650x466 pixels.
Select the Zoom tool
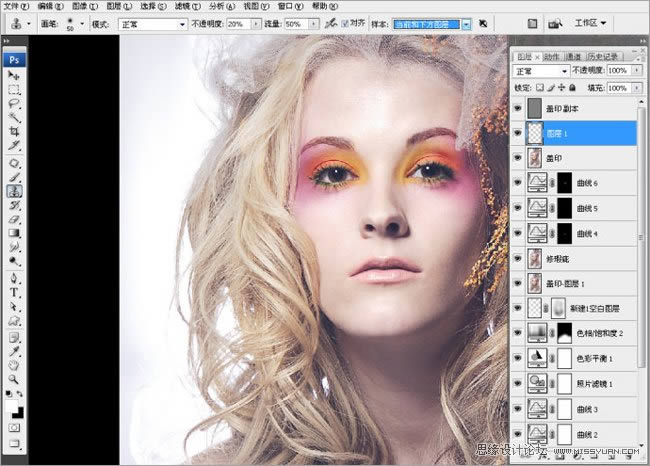coord(14,379)
